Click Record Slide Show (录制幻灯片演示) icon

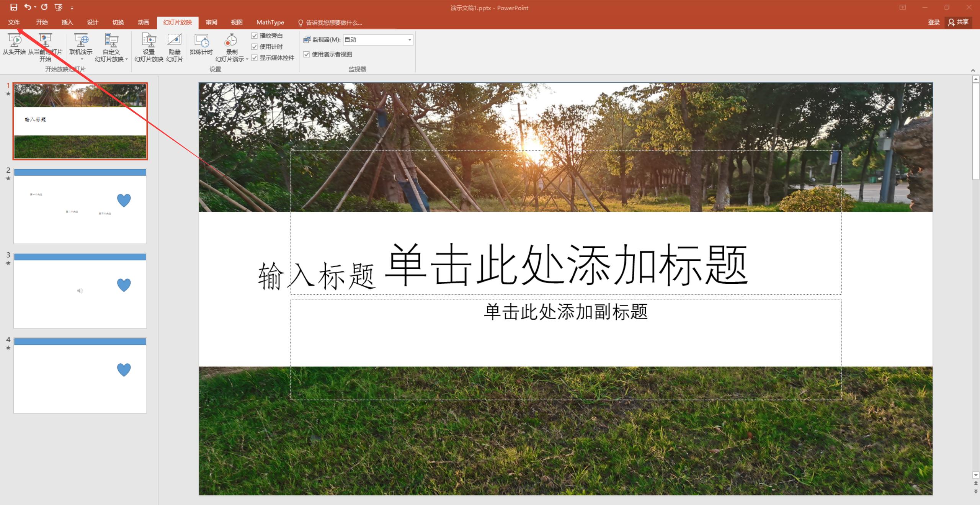tap(231, 40)
